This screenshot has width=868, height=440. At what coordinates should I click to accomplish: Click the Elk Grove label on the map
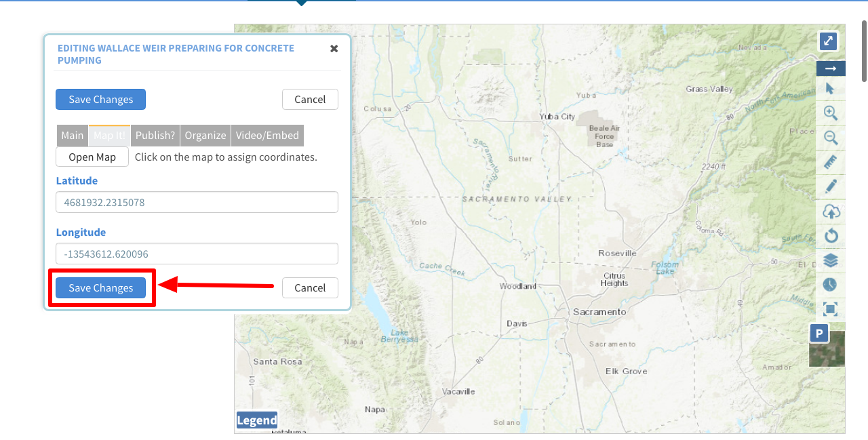[627, 372]
